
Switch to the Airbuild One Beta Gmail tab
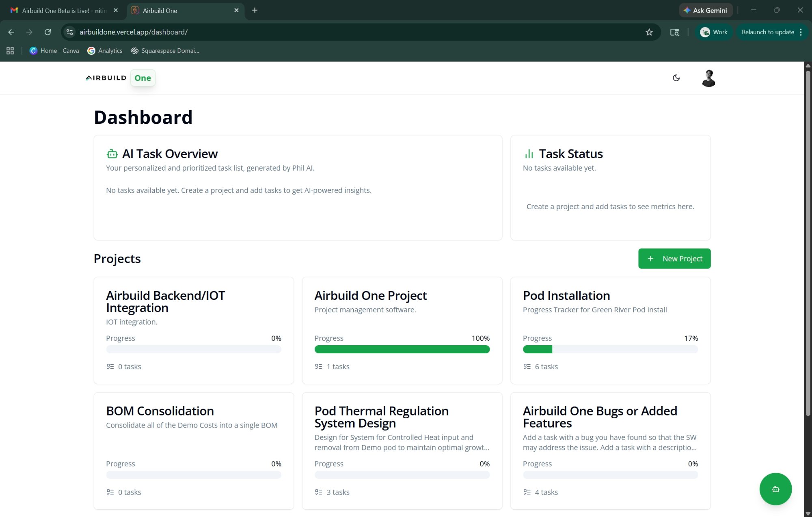coord(57,10)
